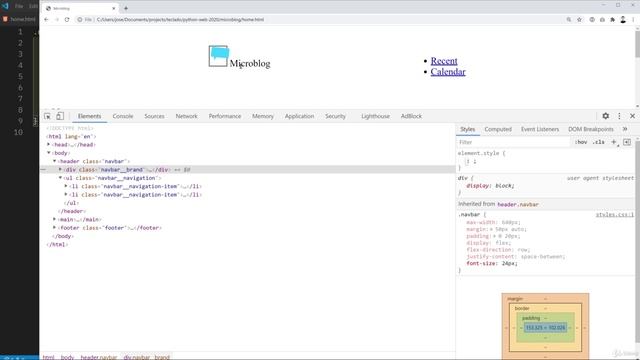Viewport: 640px width, 360px height.
Task: Collapse the header class navbar node
Action: [54, 161]
